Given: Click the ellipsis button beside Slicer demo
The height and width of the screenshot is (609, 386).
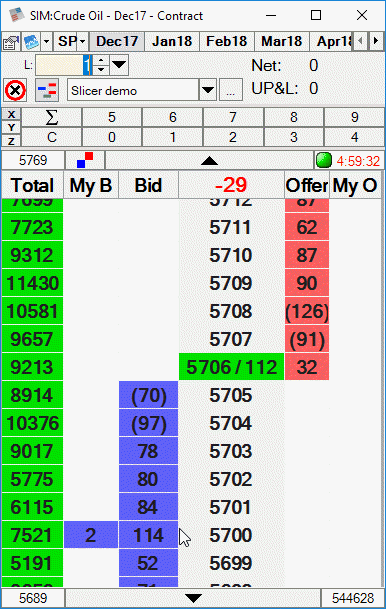Looking at the screenshot, I should pyautogui.click(x=231, y=90).
